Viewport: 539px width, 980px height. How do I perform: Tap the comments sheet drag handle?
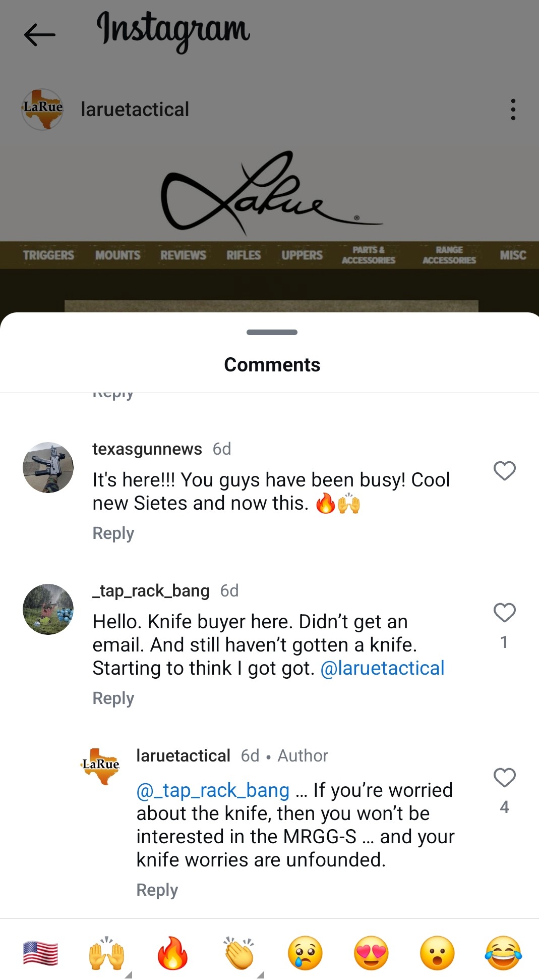pyautogui.click(x=272, y=332)
